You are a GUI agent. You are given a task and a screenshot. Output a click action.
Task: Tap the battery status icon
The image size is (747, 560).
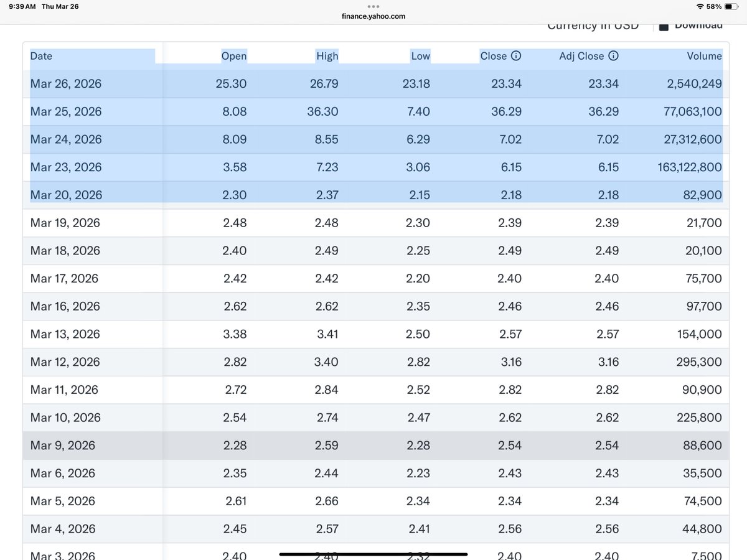click(x=732, y=6)
